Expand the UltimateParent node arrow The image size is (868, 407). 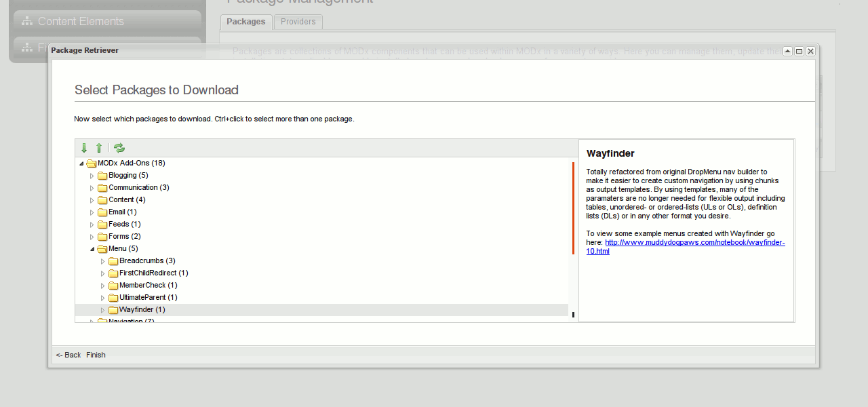coord(103,298)
